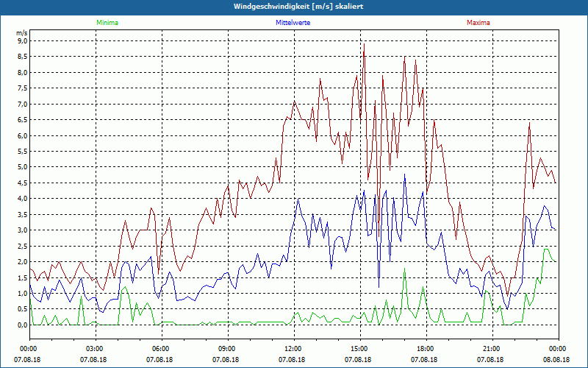Click the 18:00 time axis label

(x=426, y=349)
